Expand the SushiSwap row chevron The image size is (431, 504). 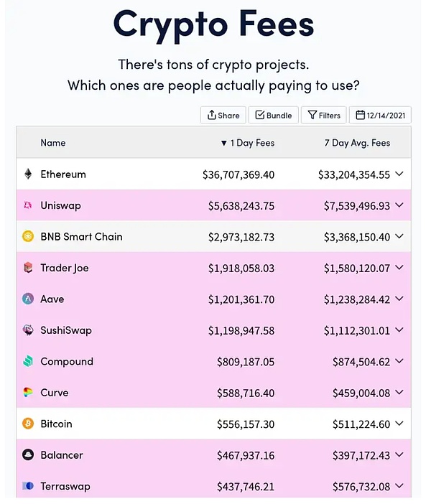click(399, 330)
